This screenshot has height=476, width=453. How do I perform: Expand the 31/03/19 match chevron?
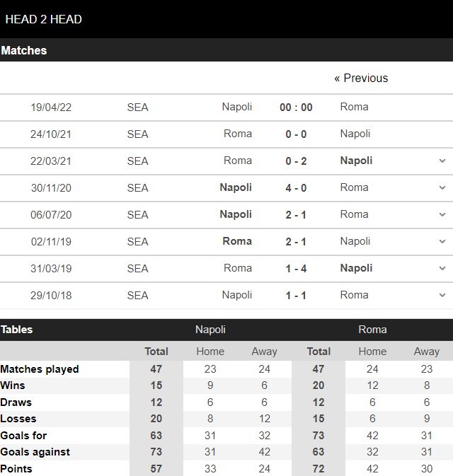[442, 268]
